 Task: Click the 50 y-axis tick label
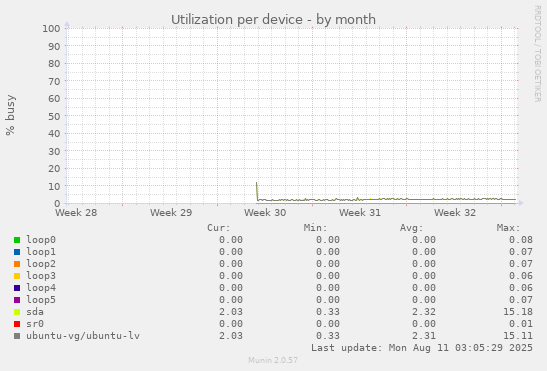coord(54,116)
